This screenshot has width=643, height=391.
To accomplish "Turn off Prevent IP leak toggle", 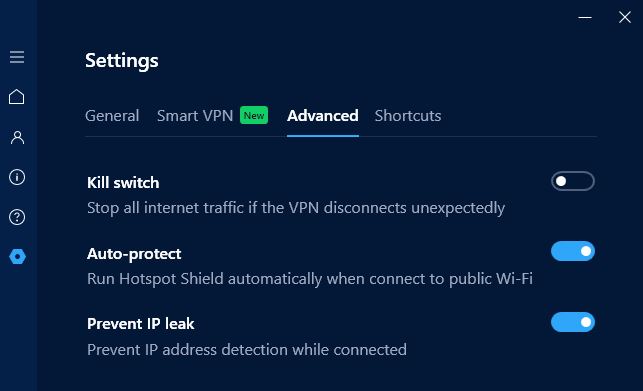I will 572,322.
